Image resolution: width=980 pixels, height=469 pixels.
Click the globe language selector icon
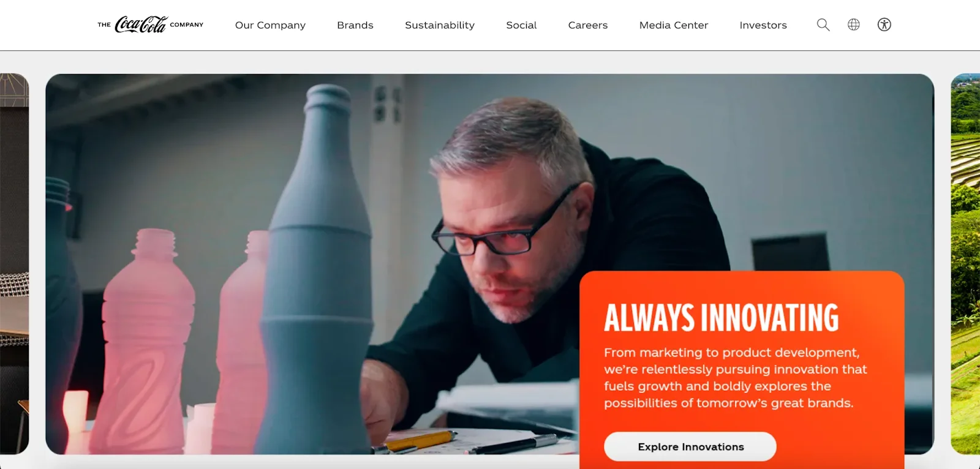[x=854, y=24]
